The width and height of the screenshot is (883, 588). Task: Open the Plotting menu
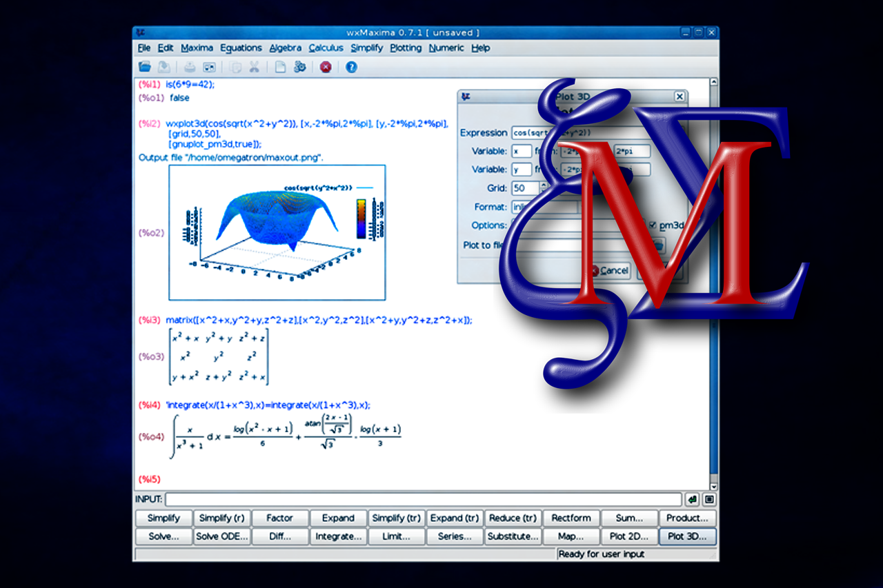point(406,48)
